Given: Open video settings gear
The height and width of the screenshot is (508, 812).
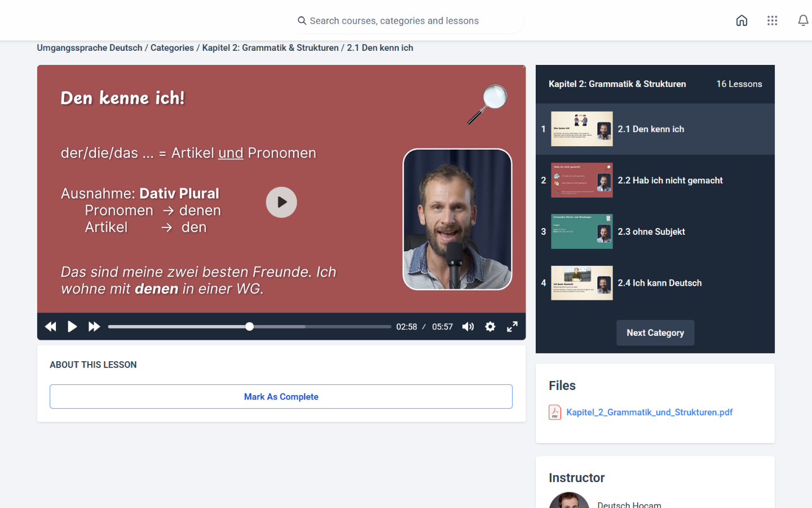Looking at the screenshot, I should tap(490, 327).
